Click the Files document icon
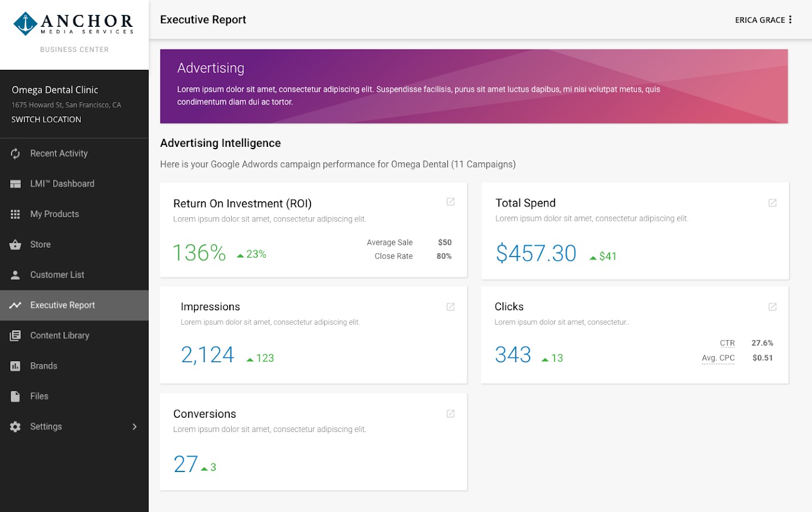This screenshot has width=812, height=512. 16,396
